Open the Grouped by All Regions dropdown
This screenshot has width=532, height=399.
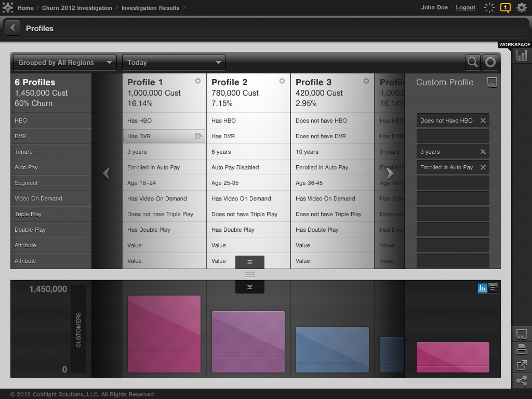point(64,62)
